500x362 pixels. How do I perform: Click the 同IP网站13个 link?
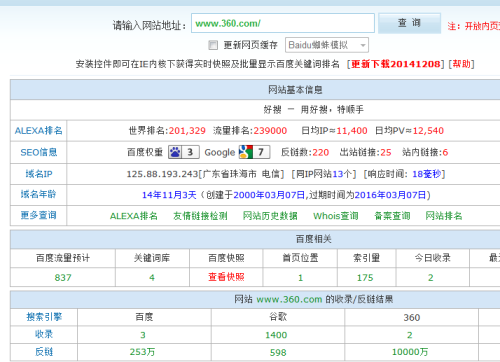pos(324,174)
